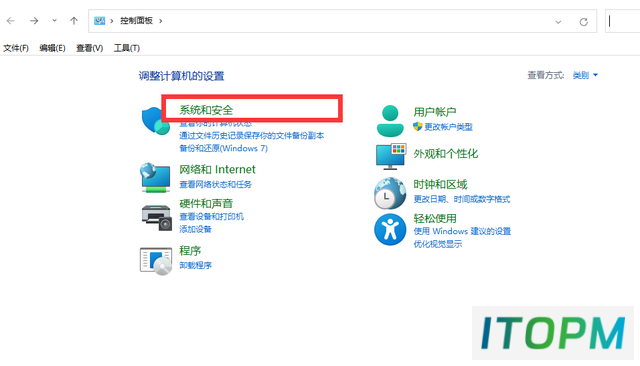Click the Ease of Access icon
This screenshot has width=640, height=366.
(x=390, y=229)
